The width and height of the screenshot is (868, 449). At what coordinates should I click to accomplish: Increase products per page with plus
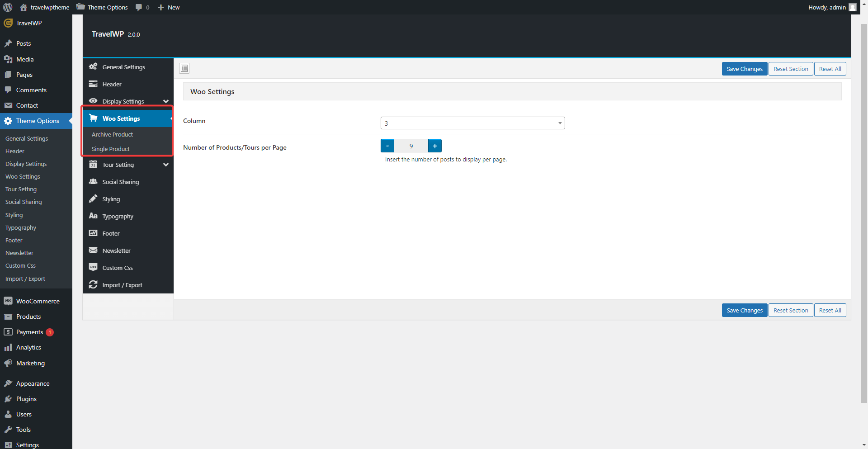pos(435,146)
